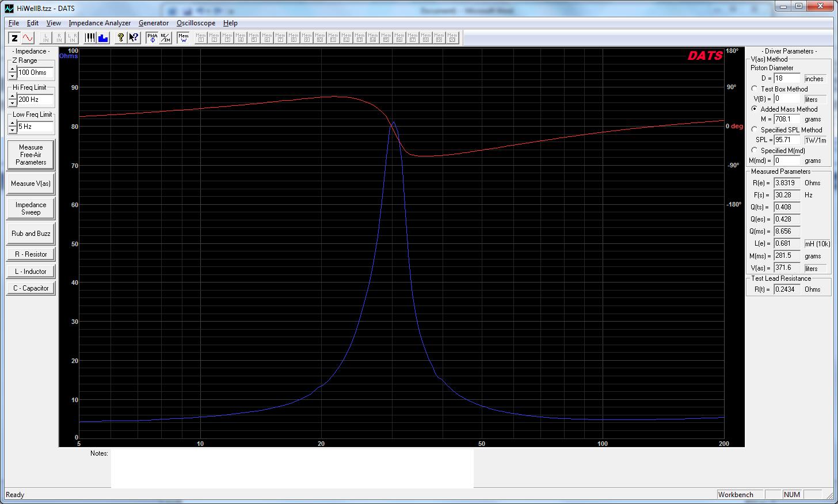Click the DATS application icon in title bar
The image size is (838, 504).
(x=9, y=9)
